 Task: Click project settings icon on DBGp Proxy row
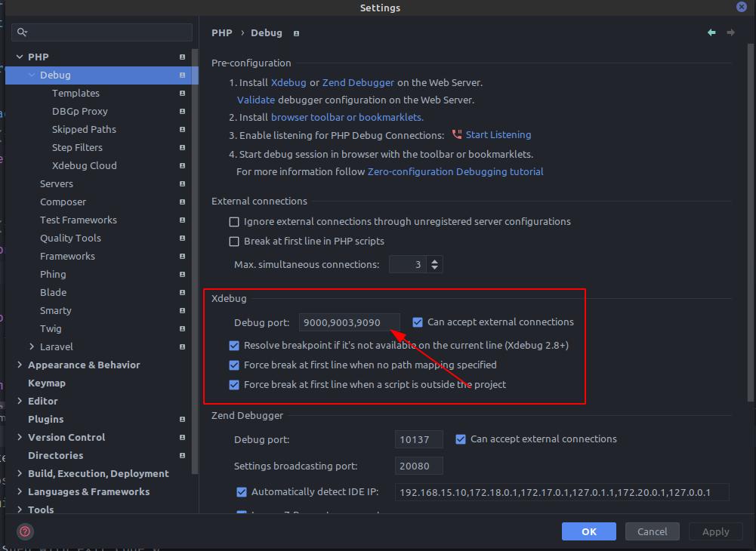182,112
